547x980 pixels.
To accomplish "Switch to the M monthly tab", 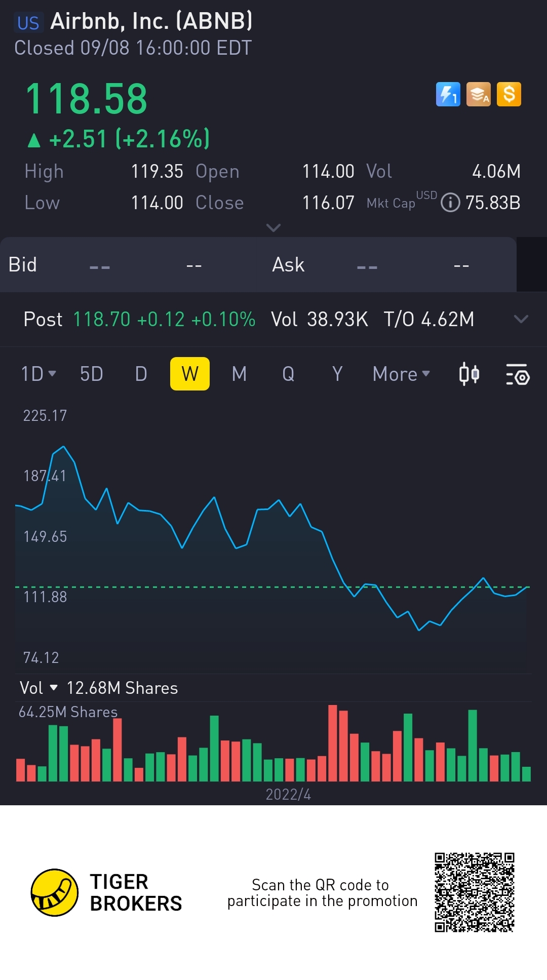I will [239, 374].
